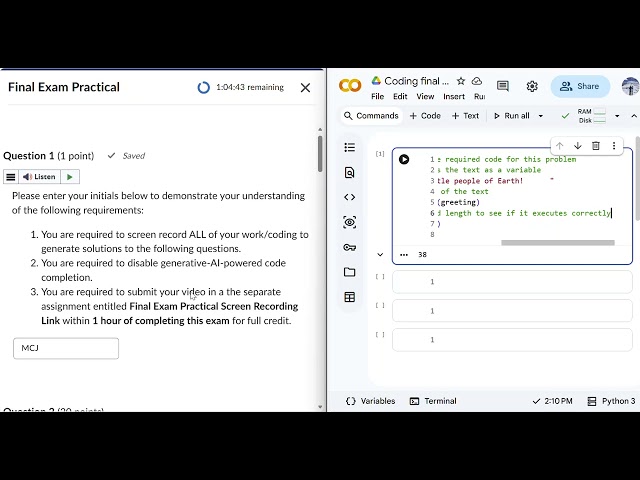This screenshot has height=480, width=640.
Task: Open the Secrets key sidebar icon
Action: (x=349, y=247)
